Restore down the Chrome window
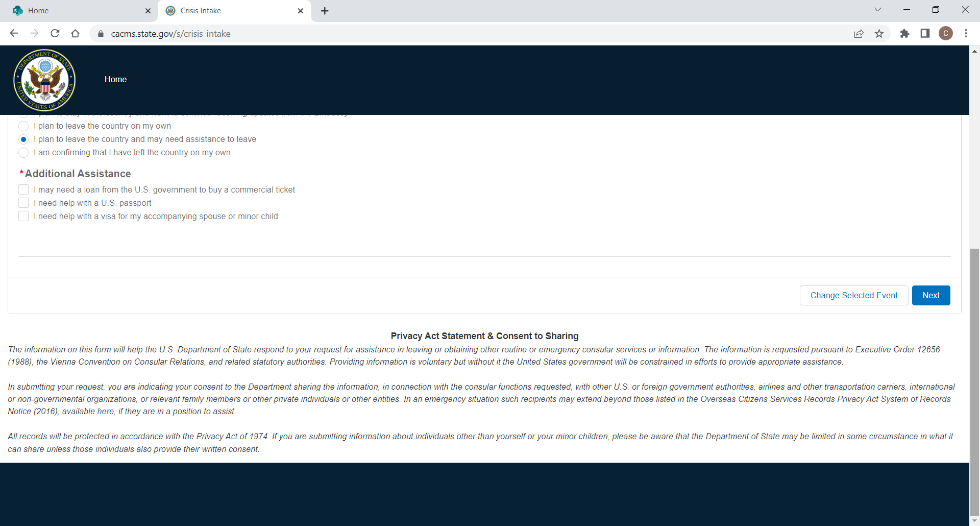This screenshot has width=980, height=526. coord(936,10)
